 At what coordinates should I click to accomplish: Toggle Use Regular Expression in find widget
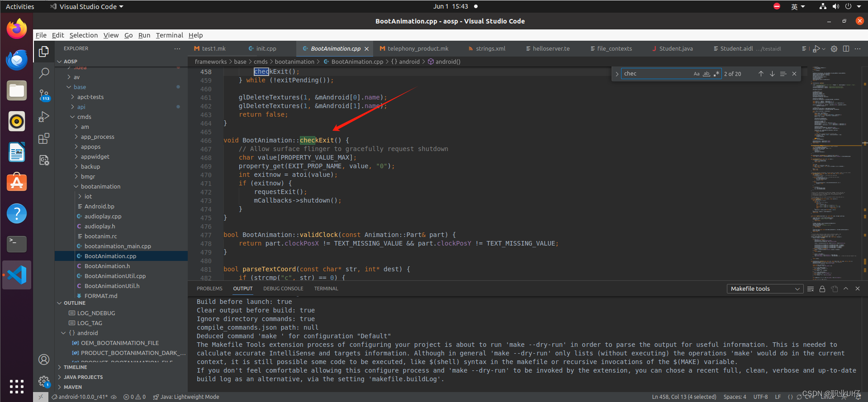[x=716, y=74]
